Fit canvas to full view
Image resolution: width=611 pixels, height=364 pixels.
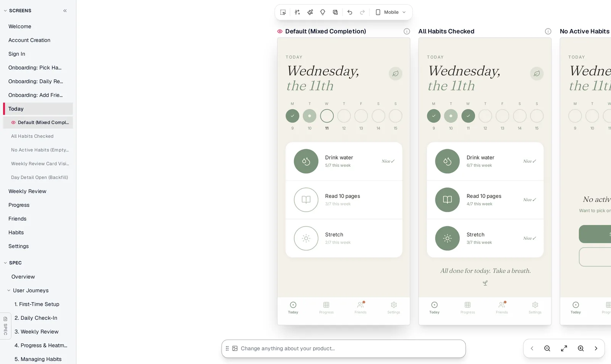[564, 348]
